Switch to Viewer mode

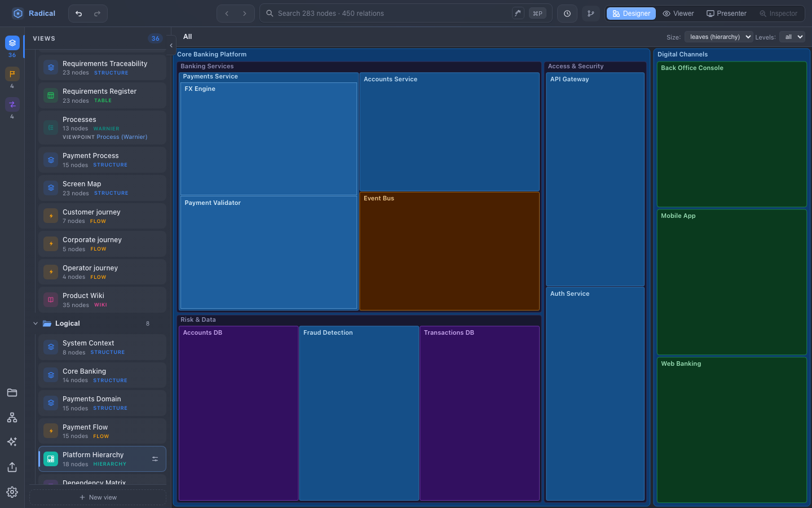(x=678, y=14)
